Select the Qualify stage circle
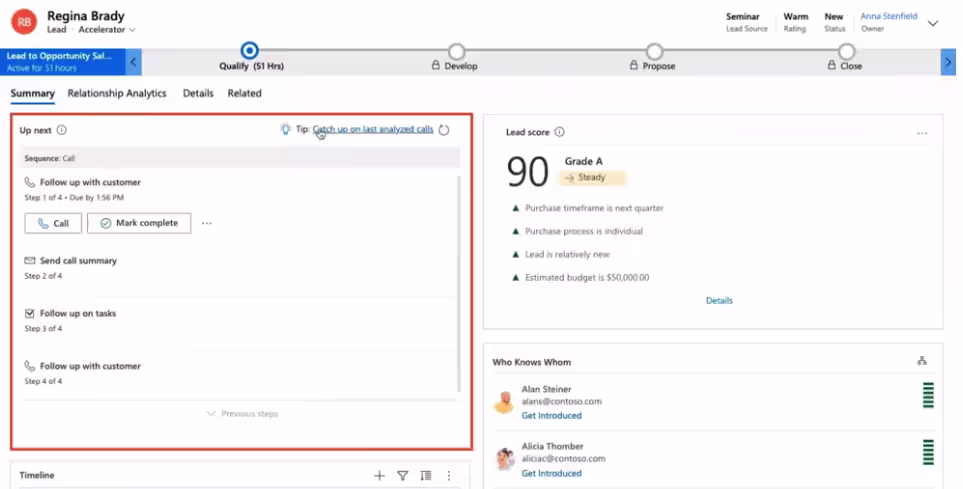This screenshot has height=489, width=963. click(250, 50)
